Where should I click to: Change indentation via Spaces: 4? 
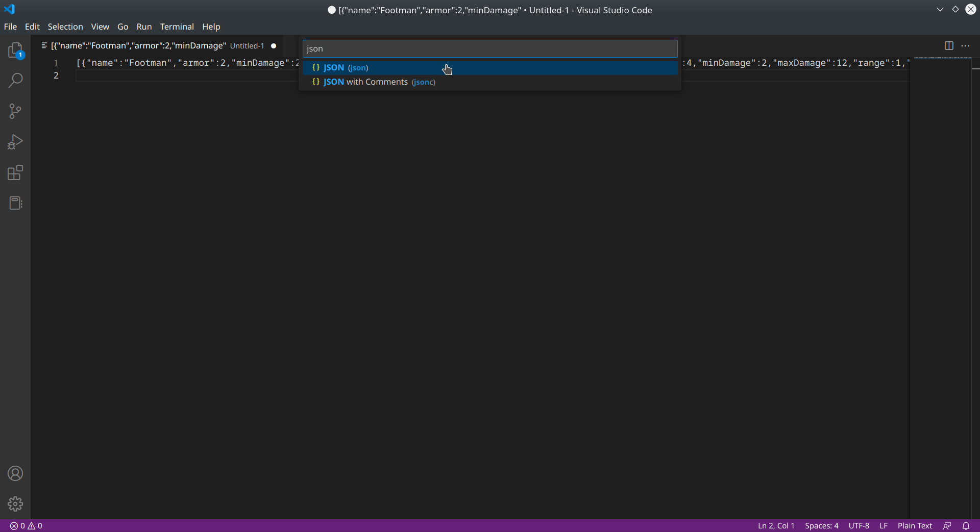click(x=822, y=525)
